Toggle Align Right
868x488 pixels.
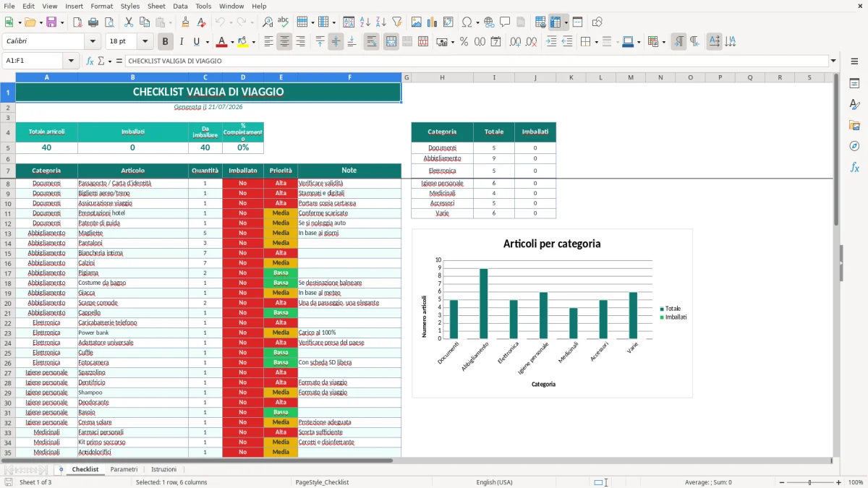[300, 42]
